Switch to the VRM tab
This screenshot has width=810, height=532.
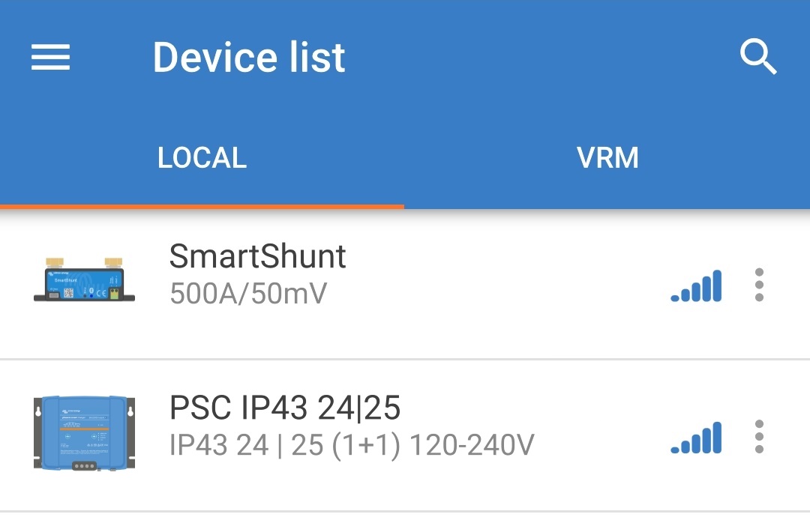point(607,157)
